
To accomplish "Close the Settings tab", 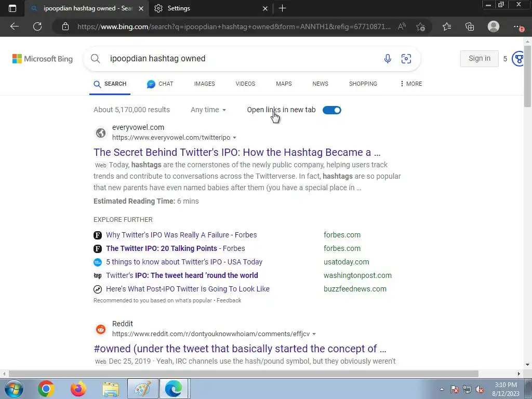I will (265, 8).
